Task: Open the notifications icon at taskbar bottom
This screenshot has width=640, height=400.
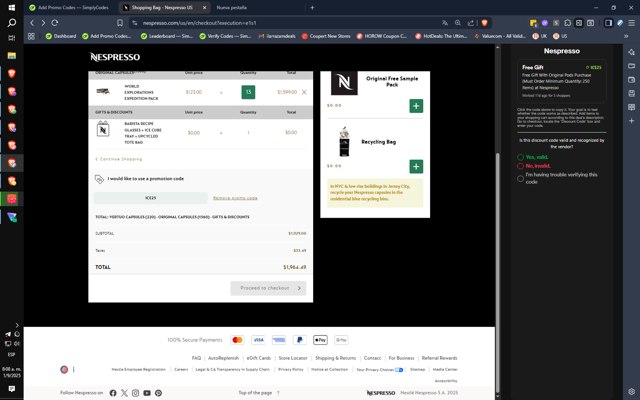Action: coord(11,389)
